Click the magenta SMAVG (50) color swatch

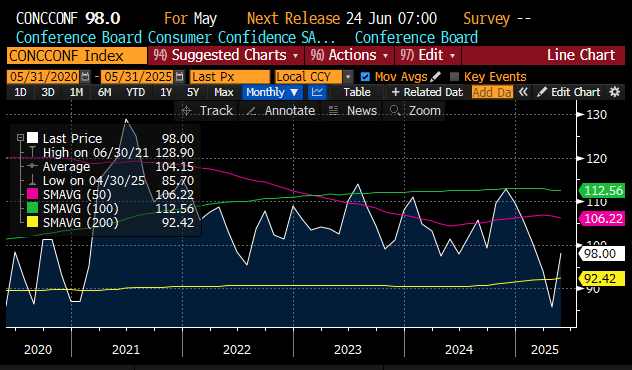pos(33,194)
